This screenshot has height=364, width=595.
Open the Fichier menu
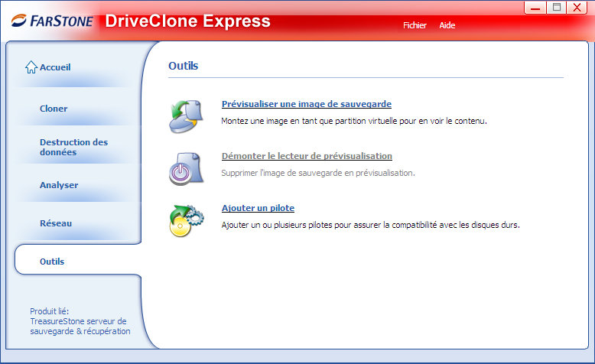(x=415, y=25)
